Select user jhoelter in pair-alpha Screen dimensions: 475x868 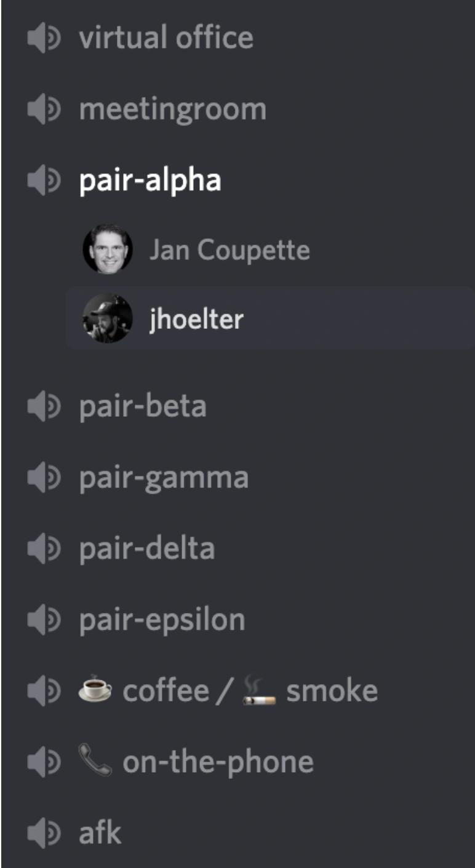(x=271, y=318)
